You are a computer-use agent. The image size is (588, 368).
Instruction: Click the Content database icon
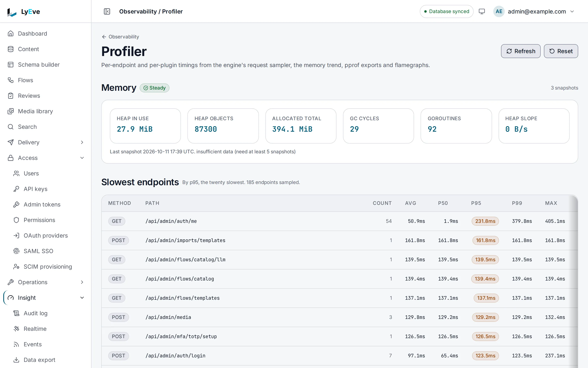coord(10,49)
